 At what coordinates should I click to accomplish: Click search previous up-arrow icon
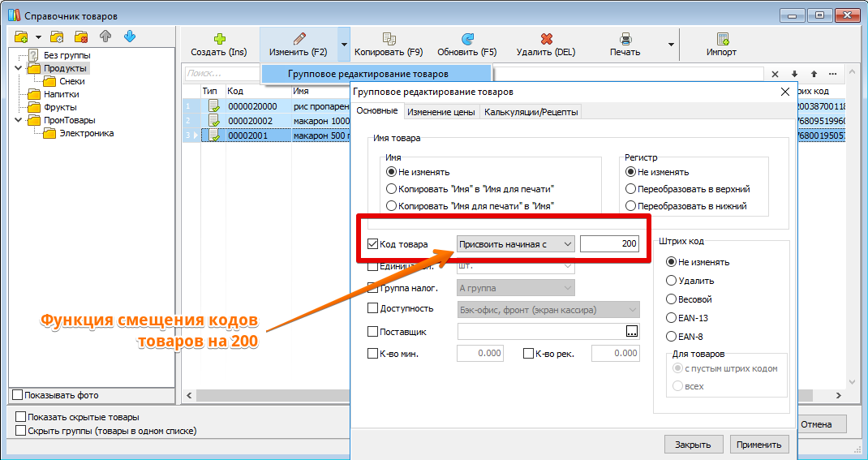click(x=814, y=74)
